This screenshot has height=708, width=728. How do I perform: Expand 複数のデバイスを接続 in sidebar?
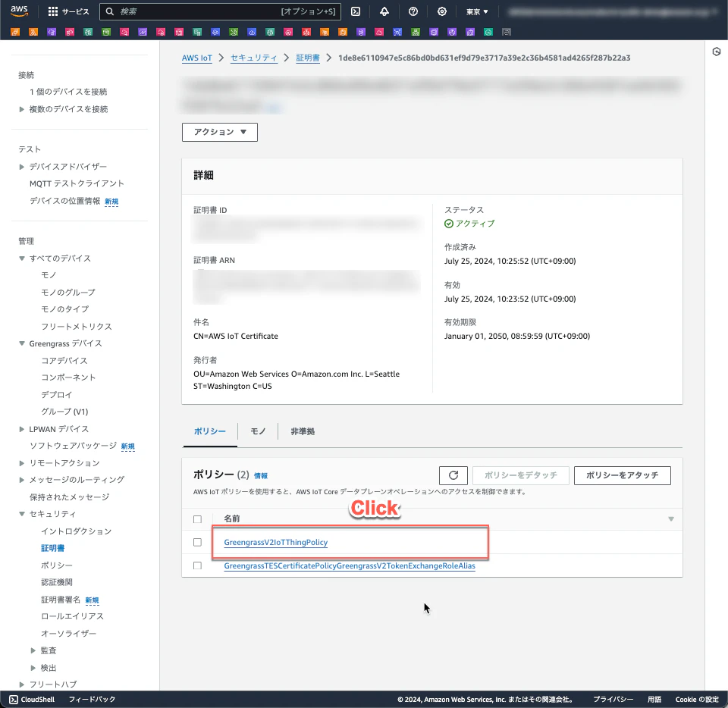pos(21,109)
